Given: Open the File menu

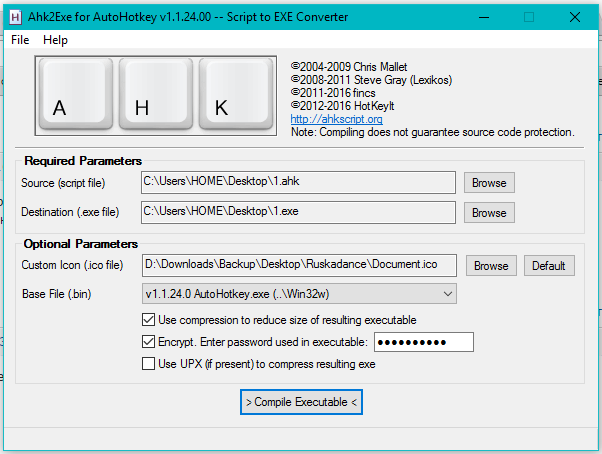Looking at the screenshot, I should click(x=20, y=40).
